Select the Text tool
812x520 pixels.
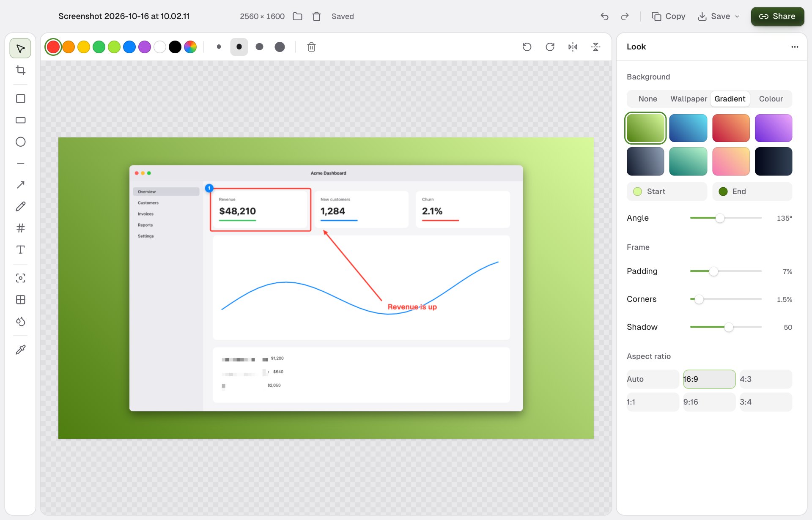click(x=20, y=249)
